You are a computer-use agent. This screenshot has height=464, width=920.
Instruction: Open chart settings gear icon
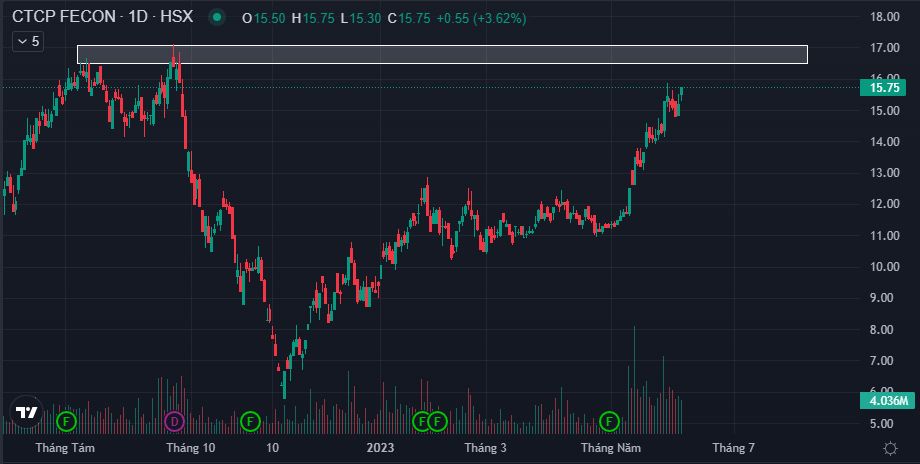pos(890,448)
